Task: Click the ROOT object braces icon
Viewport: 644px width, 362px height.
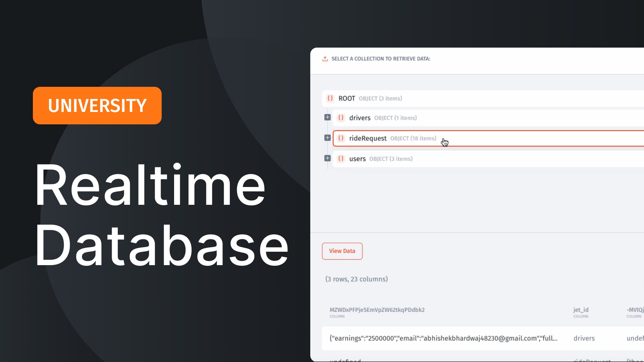Action: 330,98
